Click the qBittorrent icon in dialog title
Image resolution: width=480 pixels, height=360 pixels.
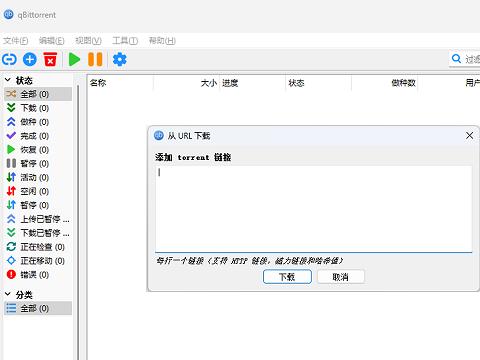(159, 135)
